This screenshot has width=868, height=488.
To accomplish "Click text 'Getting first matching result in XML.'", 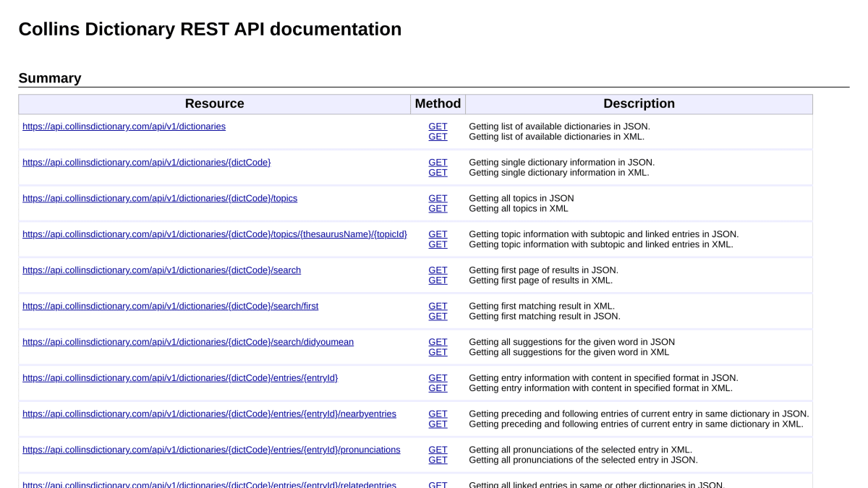I will (542, 306).
